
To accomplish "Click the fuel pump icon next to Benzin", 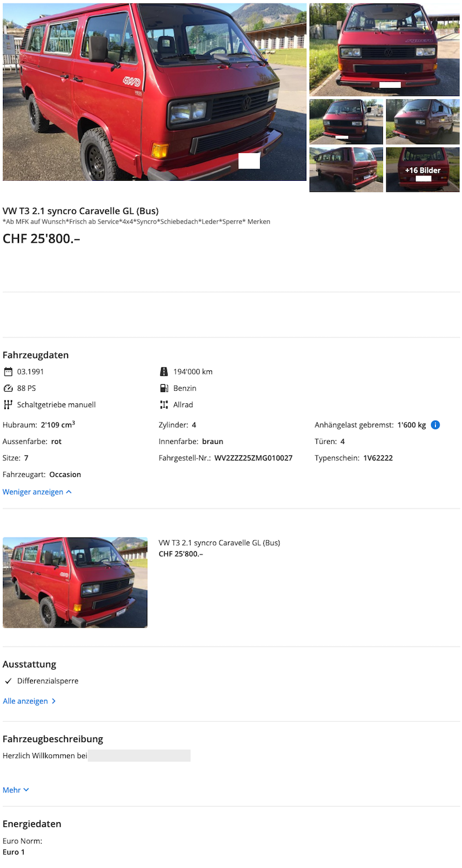I will [x=163, y=388].
